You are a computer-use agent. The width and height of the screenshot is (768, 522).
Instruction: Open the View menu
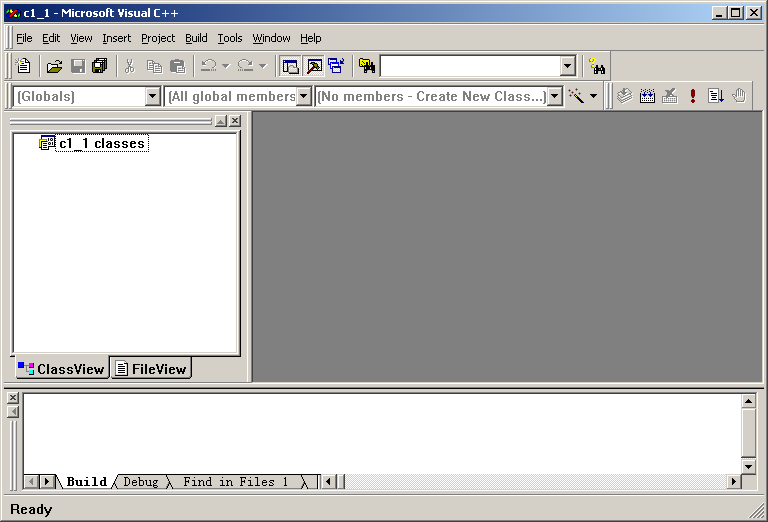[81, 38]
